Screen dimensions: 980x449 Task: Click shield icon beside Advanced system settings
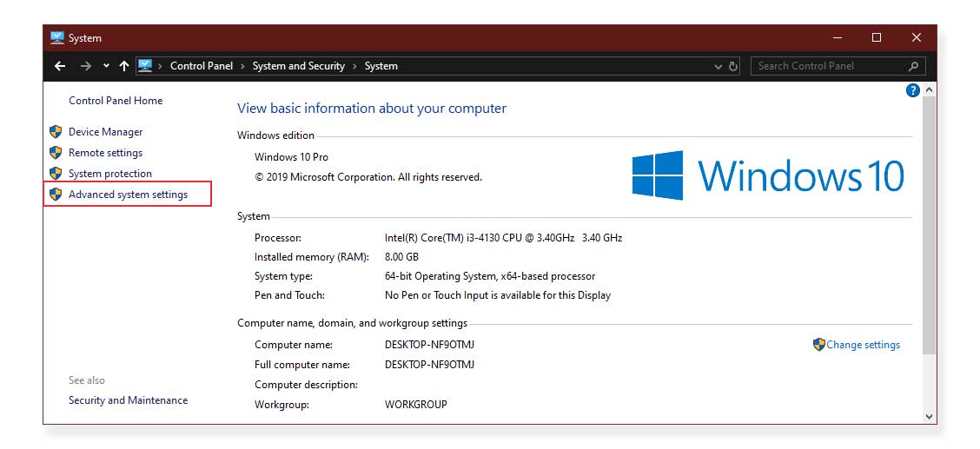tap(56, 195)
